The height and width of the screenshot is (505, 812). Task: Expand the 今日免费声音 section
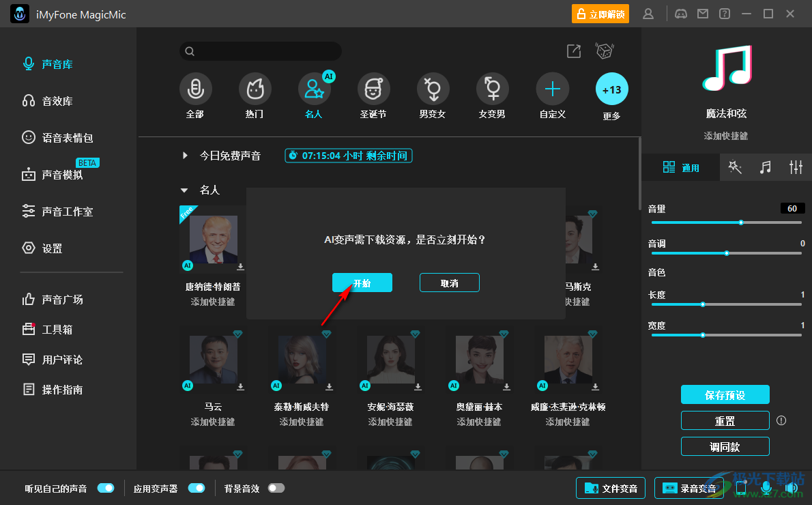(x=185, y=156)
